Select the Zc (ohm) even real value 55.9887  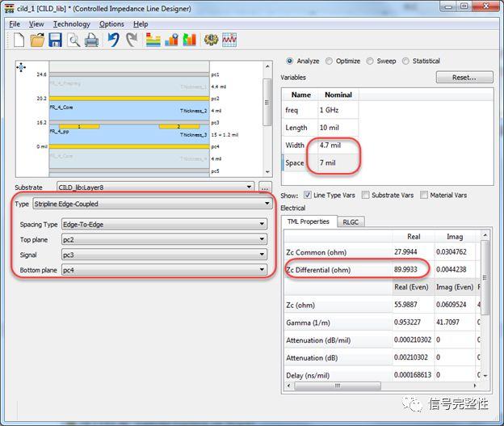[405, 305]
